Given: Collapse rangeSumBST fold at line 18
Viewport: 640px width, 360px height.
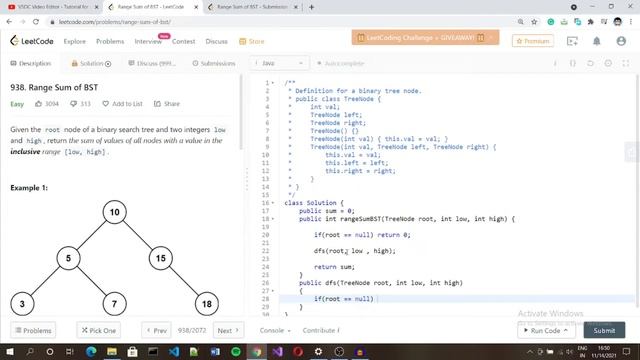Looking at the screenshot, I should click(273, 219).
